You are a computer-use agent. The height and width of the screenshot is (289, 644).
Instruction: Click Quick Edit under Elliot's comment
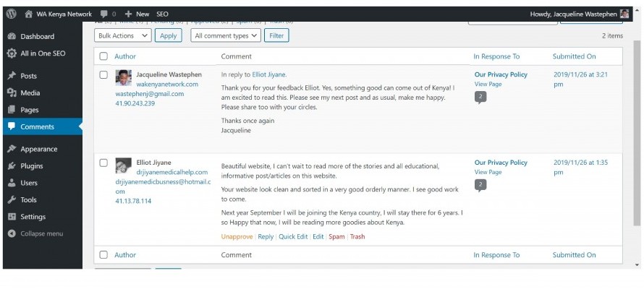(293, 236)
